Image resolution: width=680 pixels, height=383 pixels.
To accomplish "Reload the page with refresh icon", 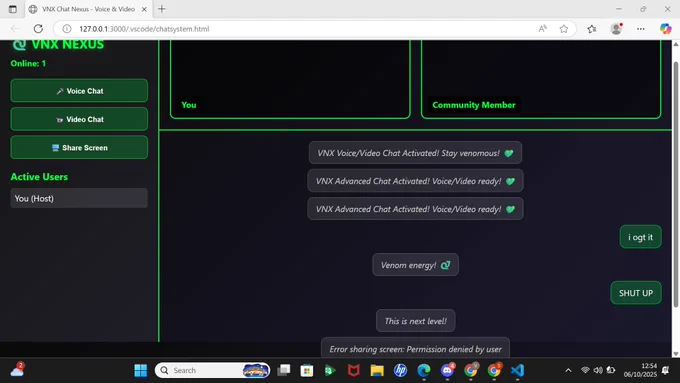I will (38, 29).
